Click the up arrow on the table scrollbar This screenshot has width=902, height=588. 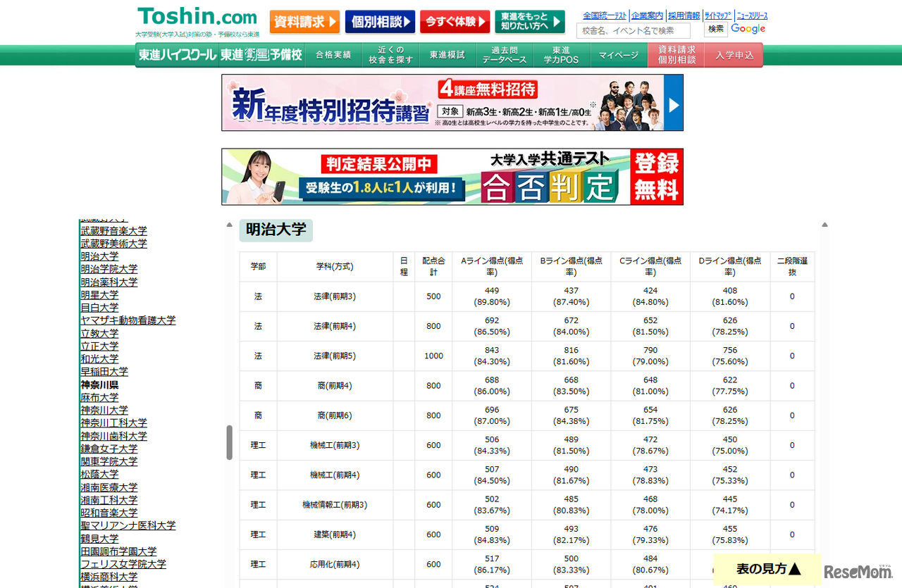(824, 224)
